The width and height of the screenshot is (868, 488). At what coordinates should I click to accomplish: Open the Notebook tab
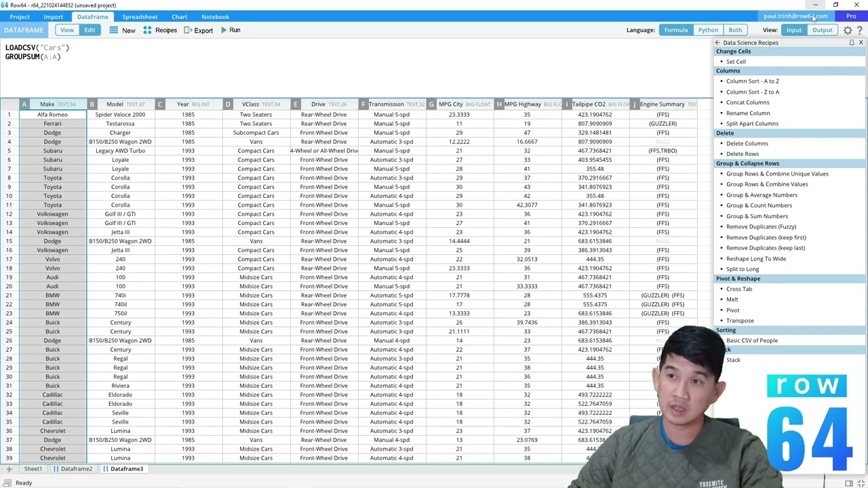tap(215, 16)
